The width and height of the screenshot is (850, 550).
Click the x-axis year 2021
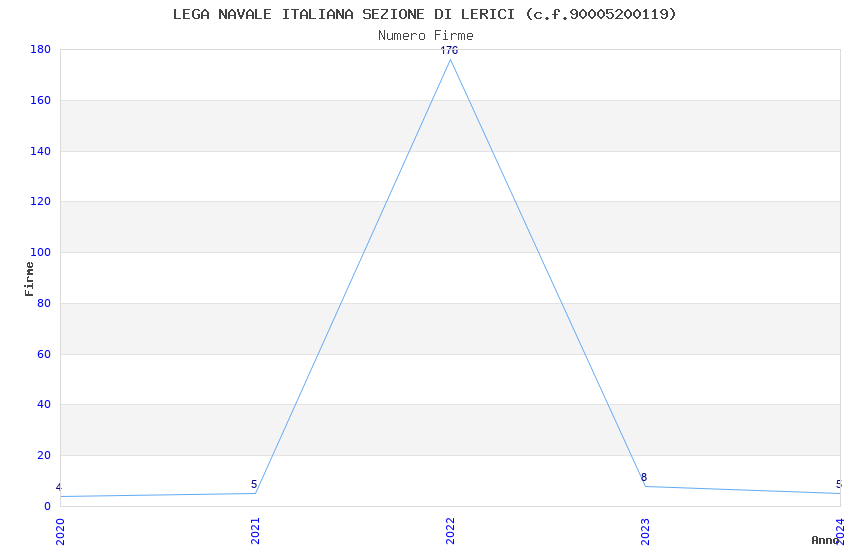(255, 532)
